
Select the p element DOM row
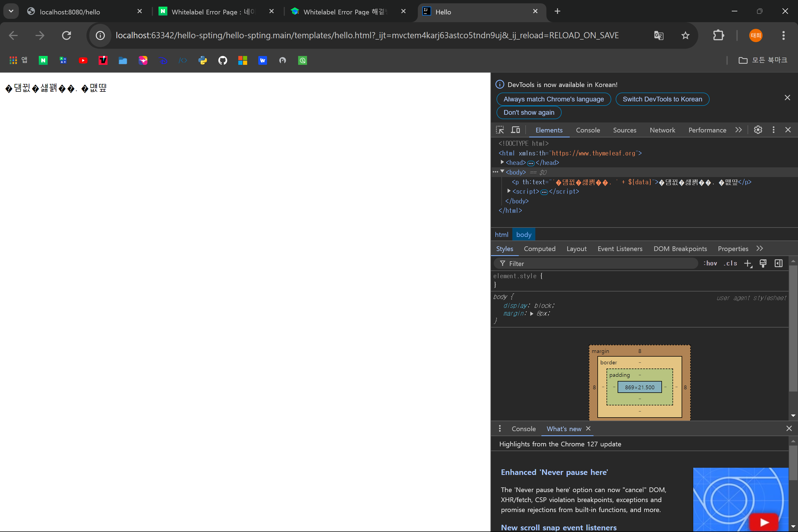[631, 182]
